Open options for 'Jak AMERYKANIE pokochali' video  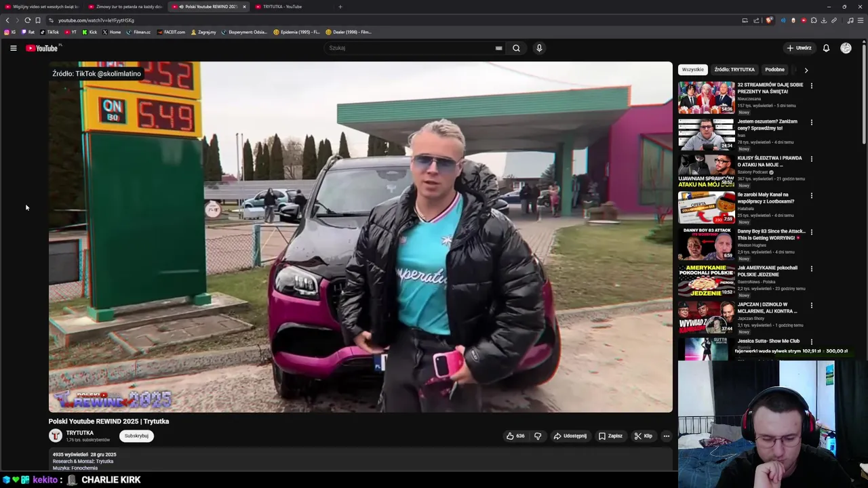click(x=811, y=268)
